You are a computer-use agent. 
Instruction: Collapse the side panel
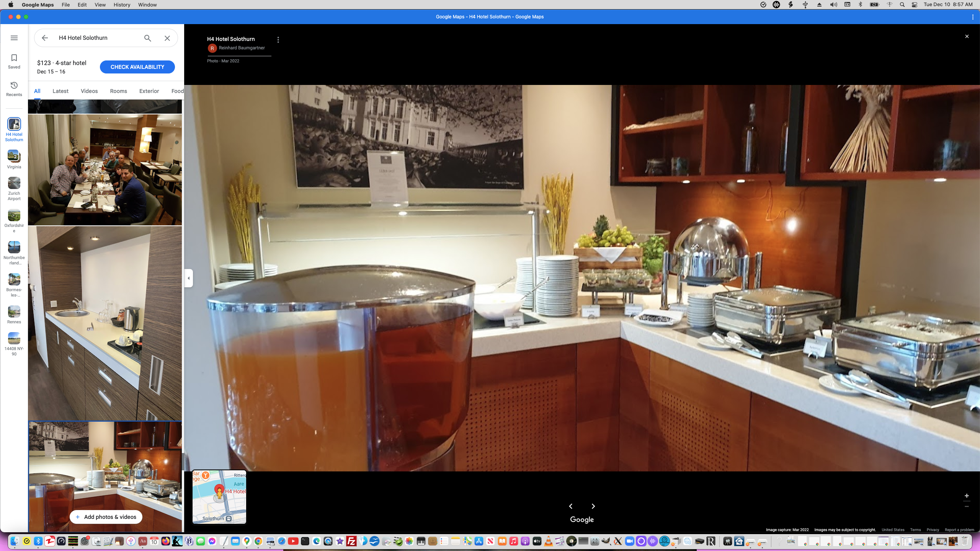point(188,278)
